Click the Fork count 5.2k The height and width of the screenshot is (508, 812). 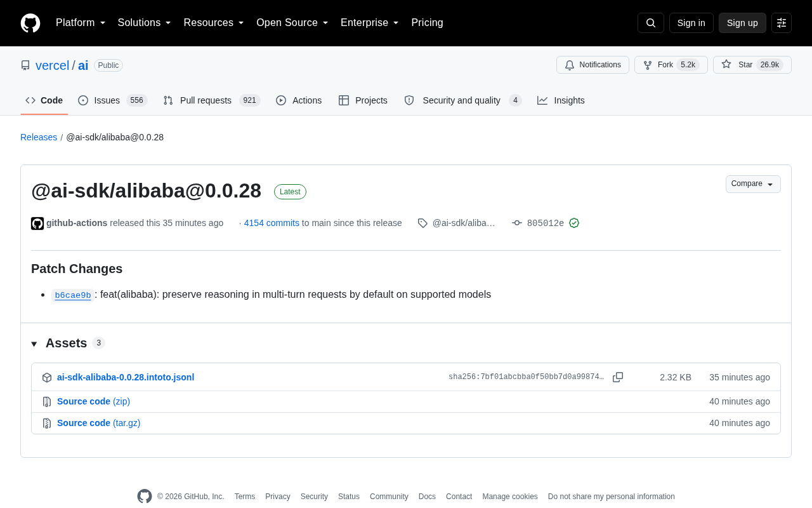(688, 65)
